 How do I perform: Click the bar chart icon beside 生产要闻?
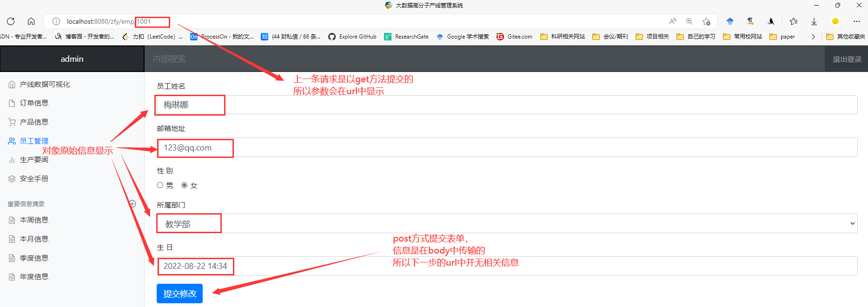coord(12,160)
